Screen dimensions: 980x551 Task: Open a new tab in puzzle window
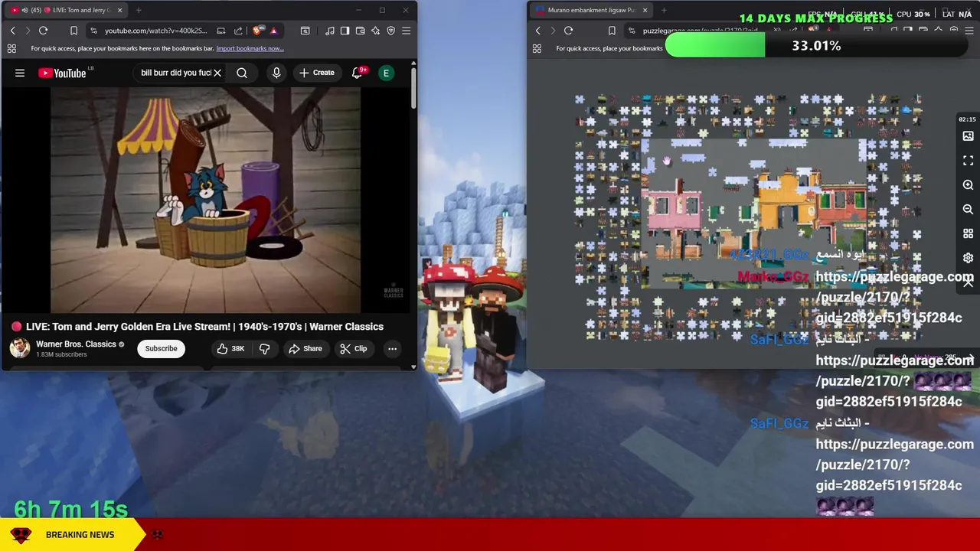pyautogui.click(x=663, y=10)
